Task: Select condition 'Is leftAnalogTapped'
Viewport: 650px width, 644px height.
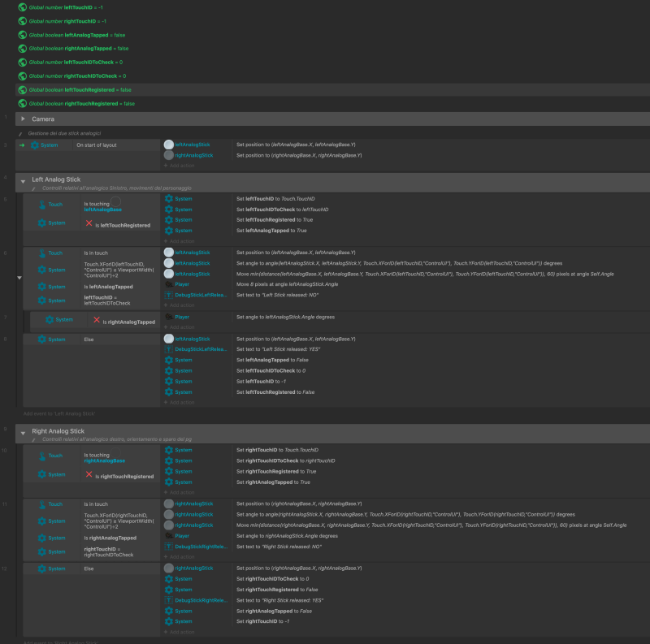Action: (x=109, y=287)
